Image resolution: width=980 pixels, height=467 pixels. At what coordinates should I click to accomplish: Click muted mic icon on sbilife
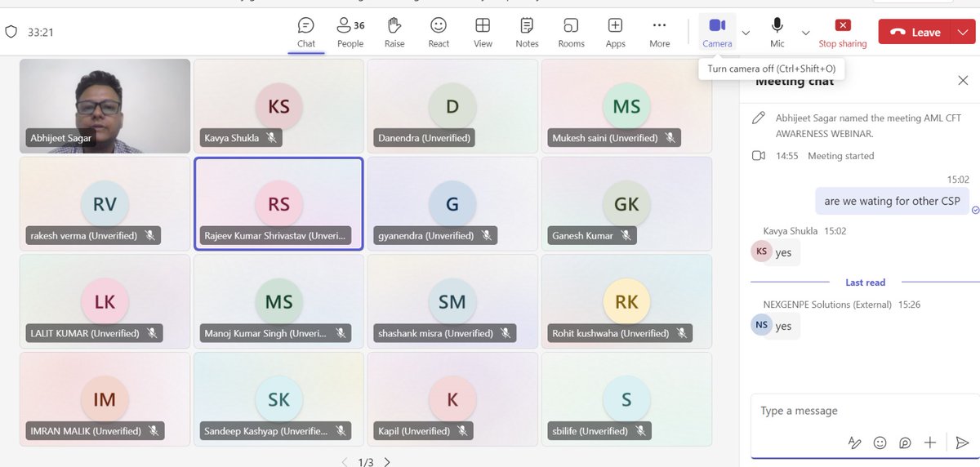click(x=640, y=431)
